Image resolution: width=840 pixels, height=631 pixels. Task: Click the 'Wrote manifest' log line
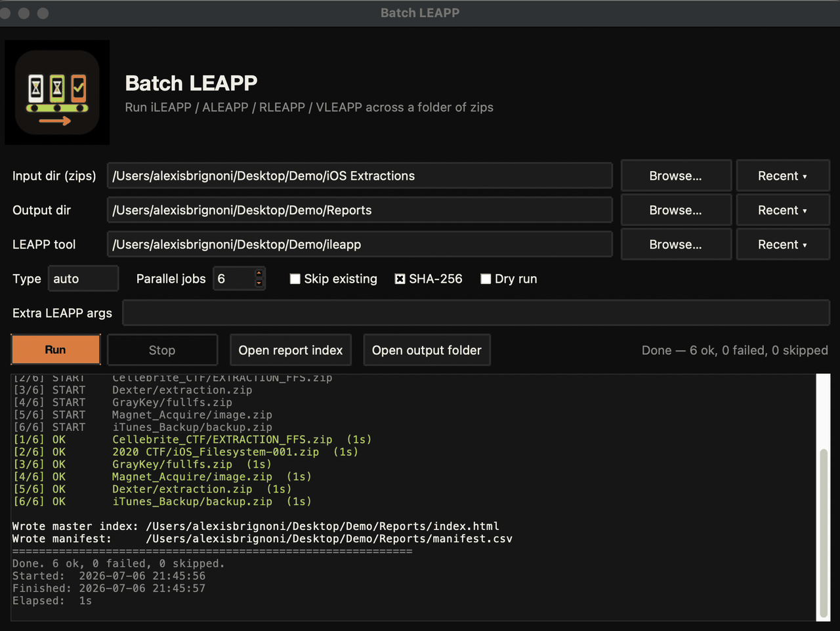[x=262, y=539]
